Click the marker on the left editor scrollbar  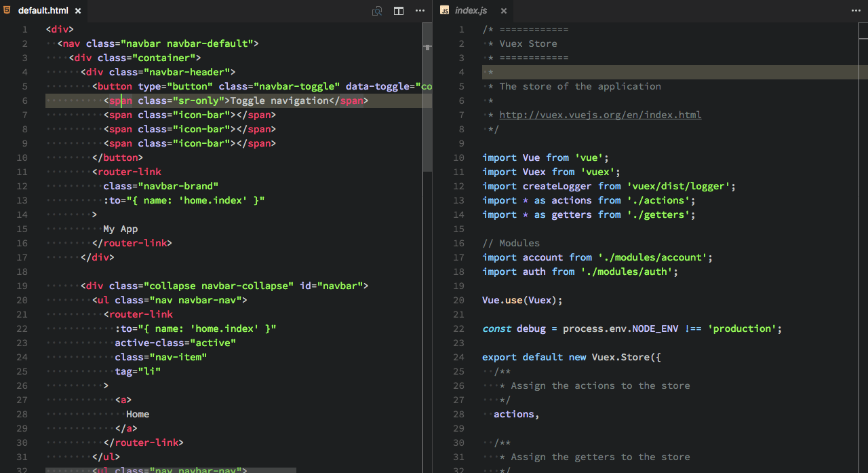[x=427, y=48]
